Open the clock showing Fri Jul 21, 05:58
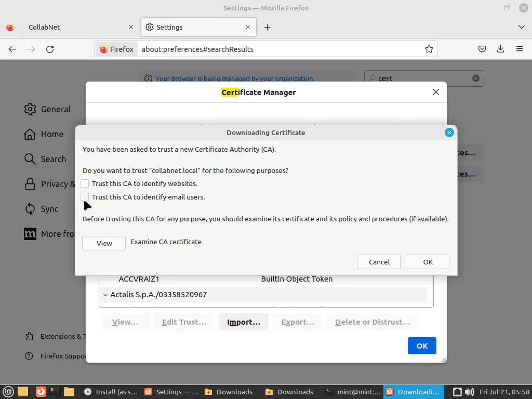532x399 pixels. pyautogui.click(x=504, y=392)
